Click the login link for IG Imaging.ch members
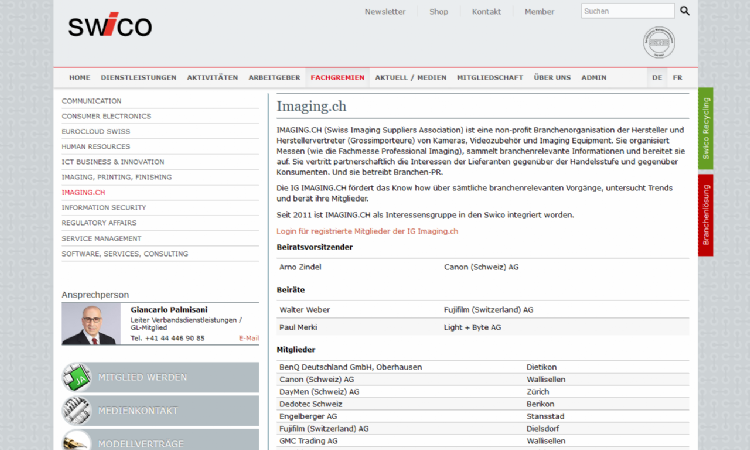 point(367,231)
